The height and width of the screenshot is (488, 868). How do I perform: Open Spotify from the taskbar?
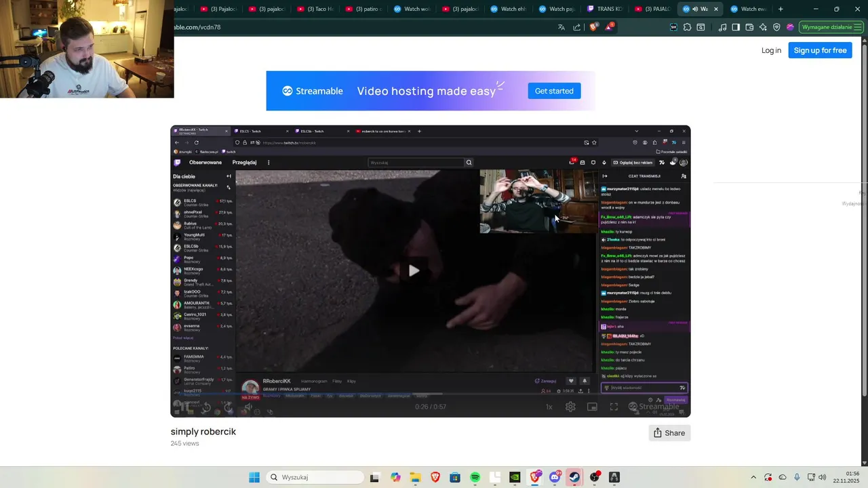click(x=475, y=477)
